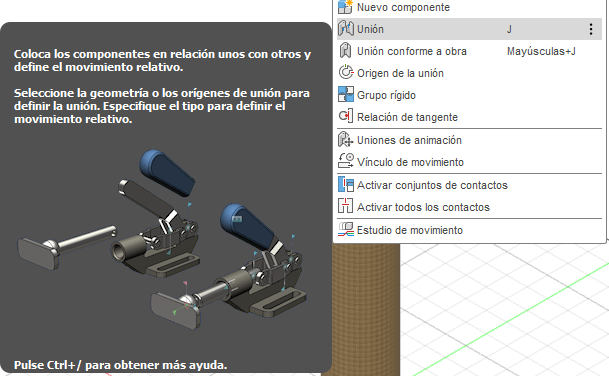The image size is (609, 376).
Task: Click the Activar todos los contactos icon
Action: [x=345, y=206]
